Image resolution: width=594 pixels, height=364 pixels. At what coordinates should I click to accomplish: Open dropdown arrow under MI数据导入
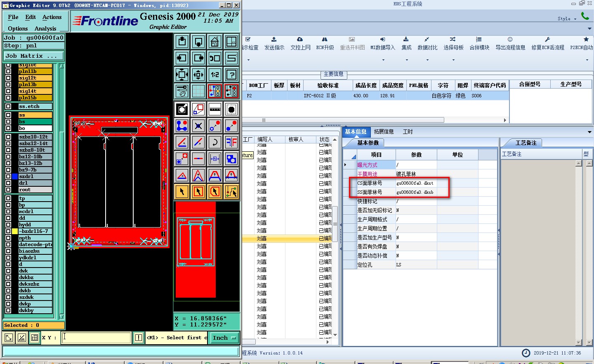pyautogui.click(x=383, y=60)
